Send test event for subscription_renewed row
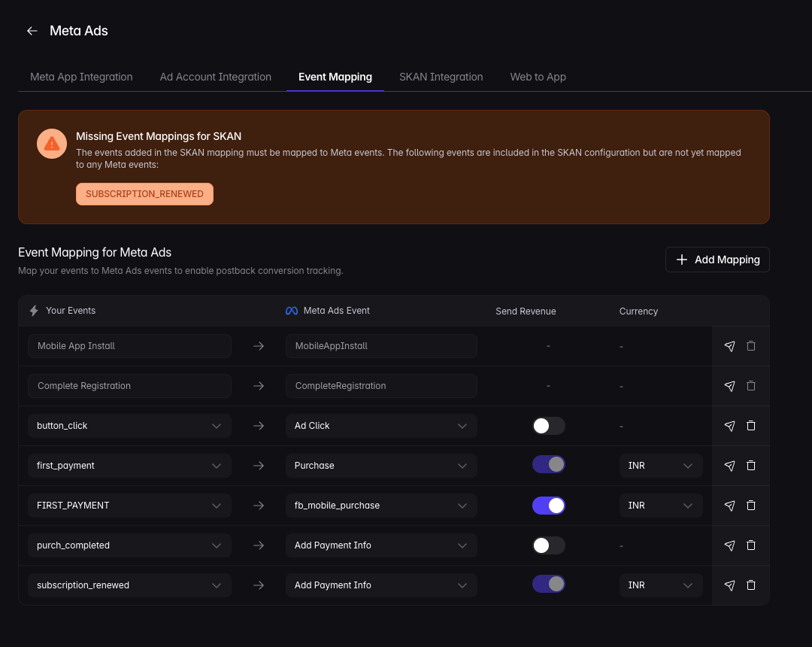Viewport: 812px width, 647px height. (729, 585)
